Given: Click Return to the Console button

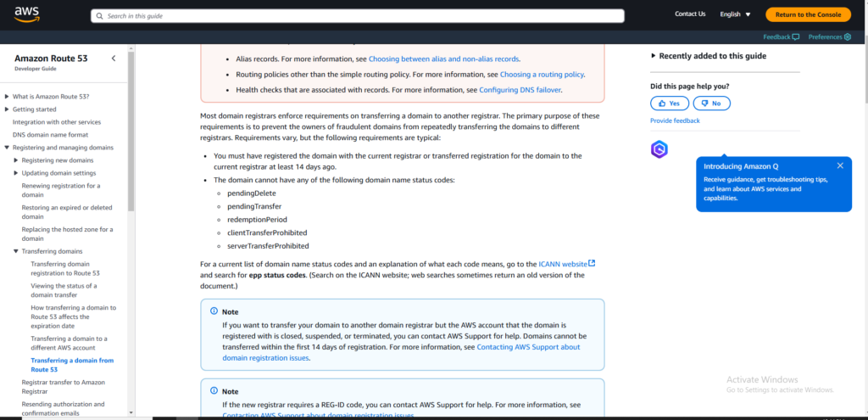Looking at the screenshot, I should pyautogui.click(x=808, y=15).
